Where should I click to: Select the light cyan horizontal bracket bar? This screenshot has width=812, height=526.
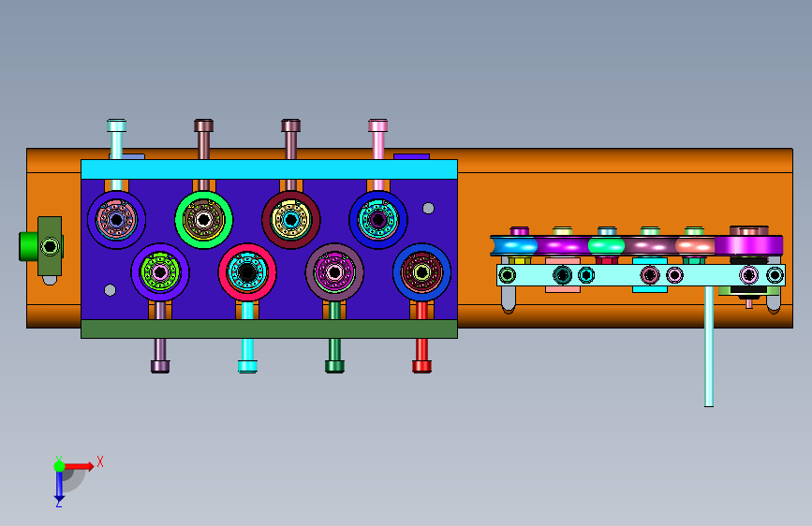click(642, 275)
